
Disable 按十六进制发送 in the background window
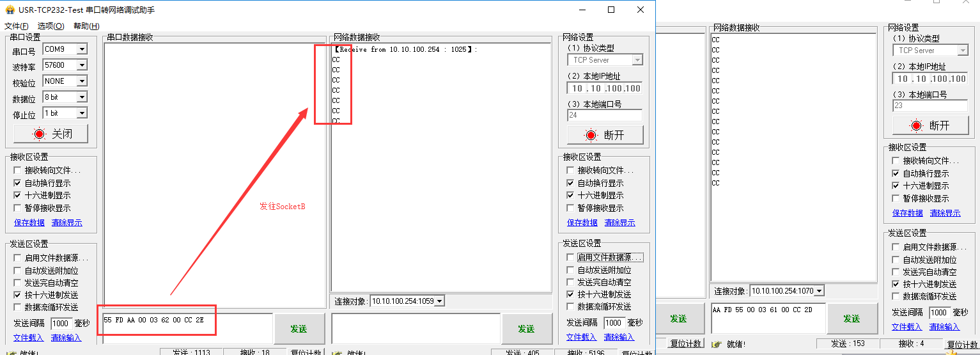[896, 284]
